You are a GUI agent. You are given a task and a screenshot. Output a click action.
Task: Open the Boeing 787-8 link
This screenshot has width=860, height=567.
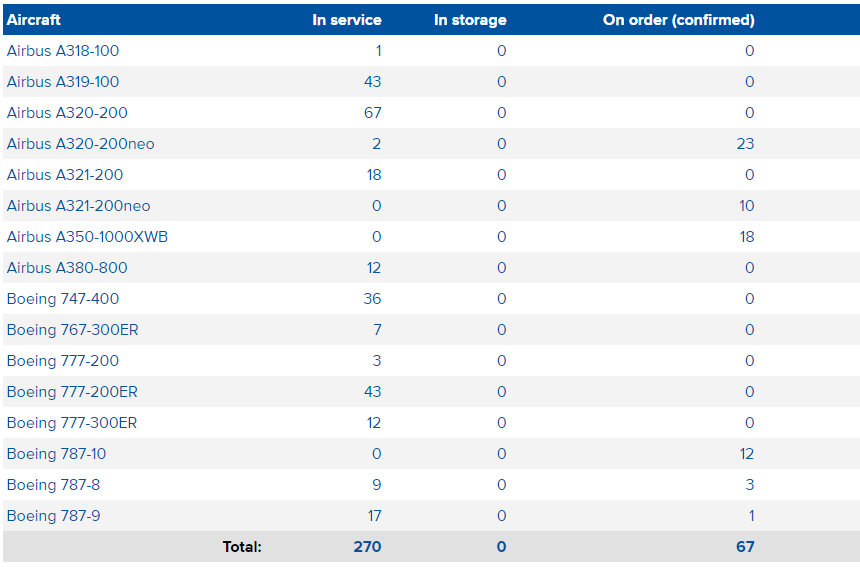click(53, 485)
